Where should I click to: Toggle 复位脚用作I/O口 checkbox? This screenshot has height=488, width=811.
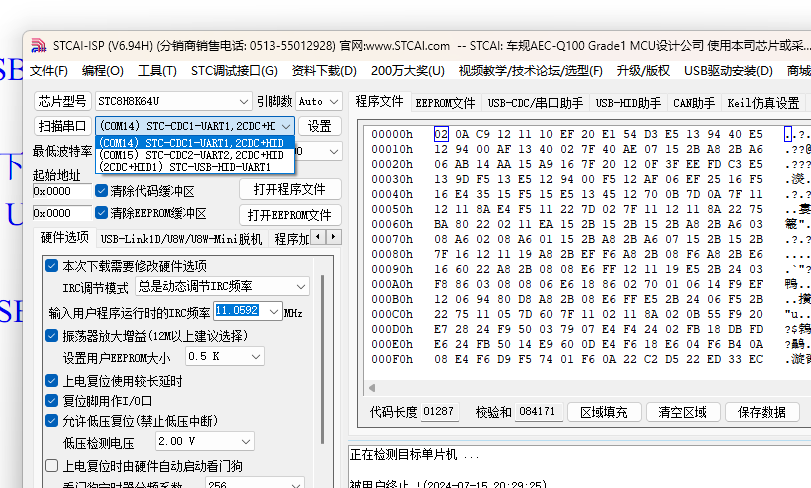(x=51, y=401)
